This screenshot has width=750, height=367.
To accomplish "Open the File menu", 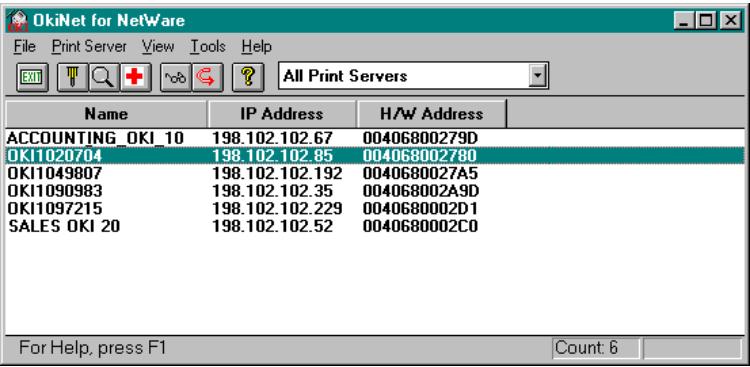I will click(25, 46).
